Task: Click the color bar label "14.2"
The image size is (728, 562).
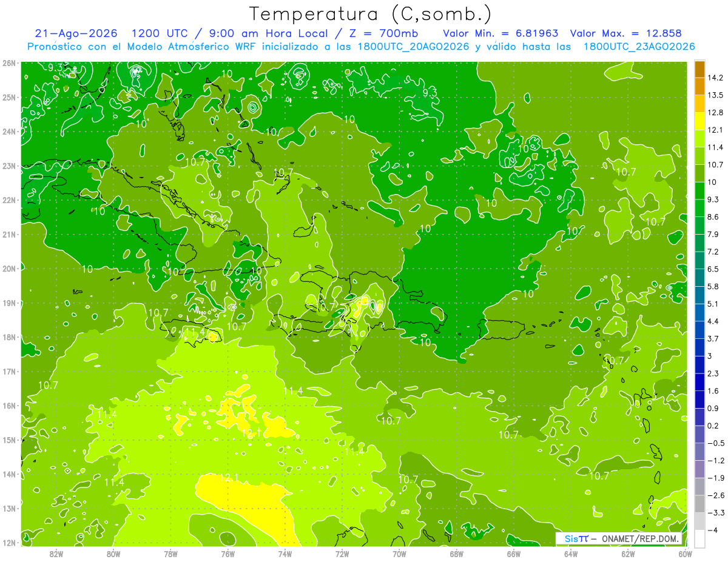Action: (x=715, y=78)
